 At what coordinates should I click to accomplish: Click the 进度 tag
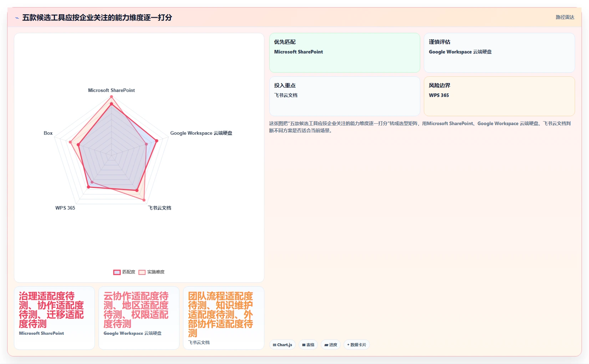click(x=331, y=345)
